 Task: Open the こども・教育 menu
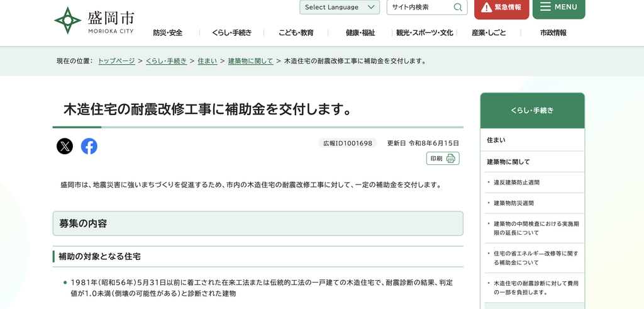(296, 33)
